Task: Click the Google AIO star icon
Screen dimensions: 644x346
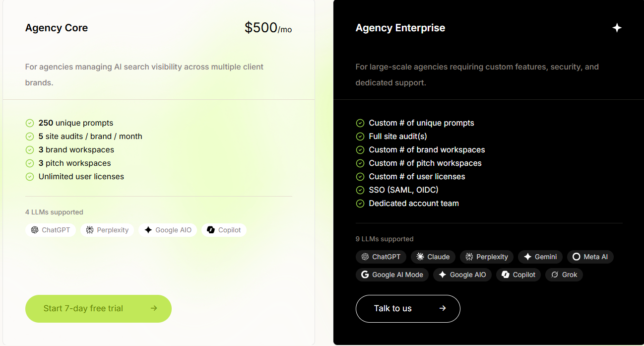Action: (147, 229)
